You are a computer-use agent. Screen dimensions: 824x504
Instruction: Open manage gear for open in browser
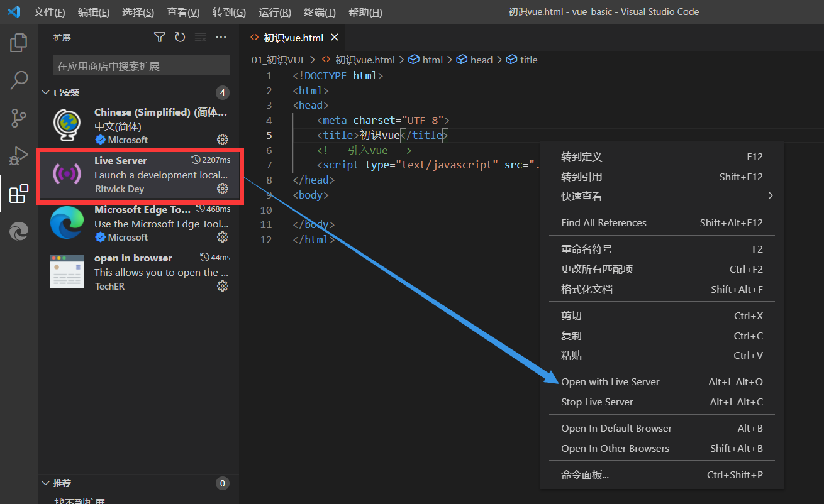point(223,286)
